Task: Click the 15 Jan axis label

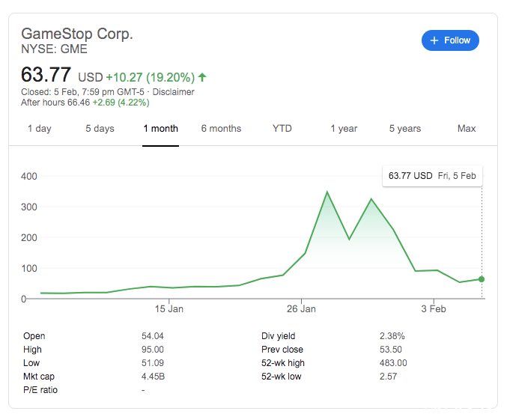Action: (x=169, y=308)
